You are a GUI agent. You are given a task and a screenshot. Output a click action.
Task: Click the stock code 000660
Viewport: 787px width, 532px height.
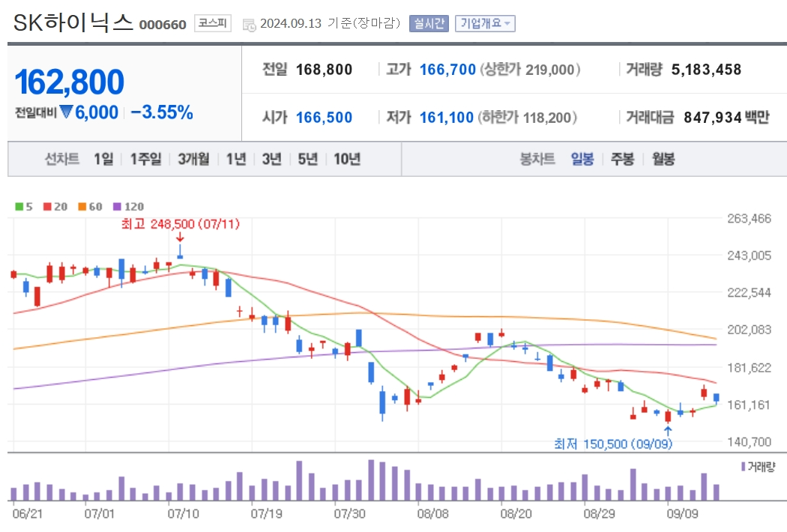pos(163,25)
